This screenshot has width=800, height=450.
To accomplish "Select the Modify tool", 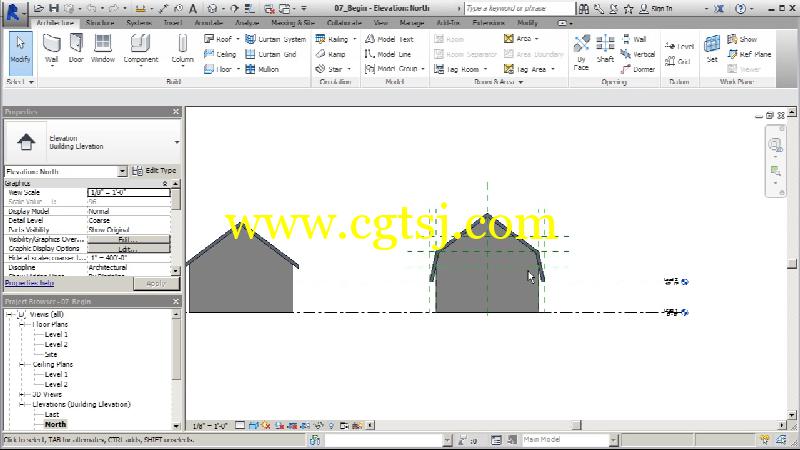I will click(20, 53).
